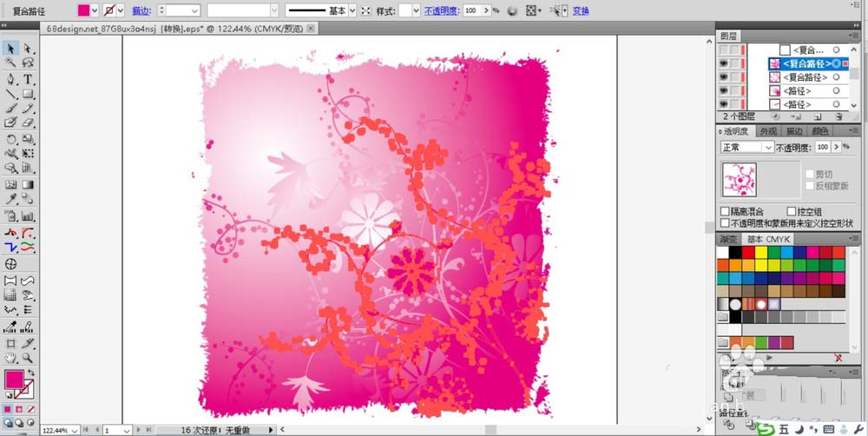Open the stroke color dropdown in control bar
868x436 pixels.
(120, 10)
